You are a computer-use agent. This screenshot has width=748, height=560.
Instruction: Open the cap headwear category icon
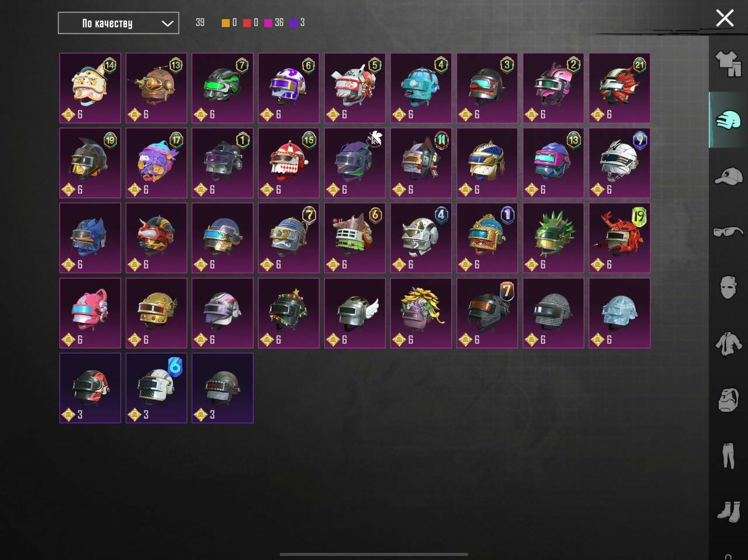tap(728, 176)
